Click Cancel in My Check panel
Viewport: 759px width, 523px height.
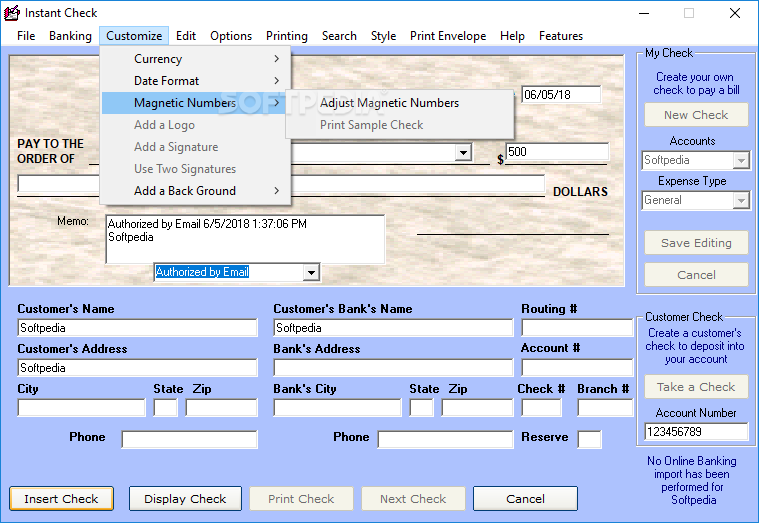(696, 275)
